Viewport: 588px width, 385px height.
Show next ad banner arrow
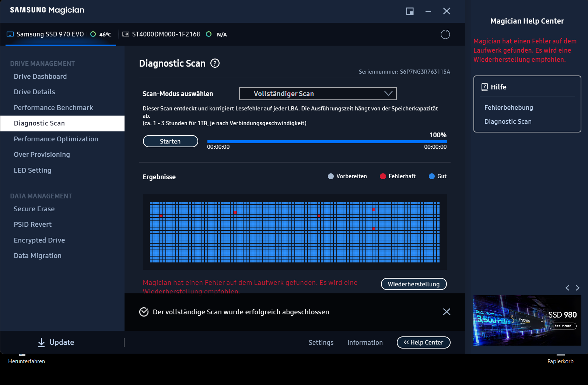(x=577, y=288)
